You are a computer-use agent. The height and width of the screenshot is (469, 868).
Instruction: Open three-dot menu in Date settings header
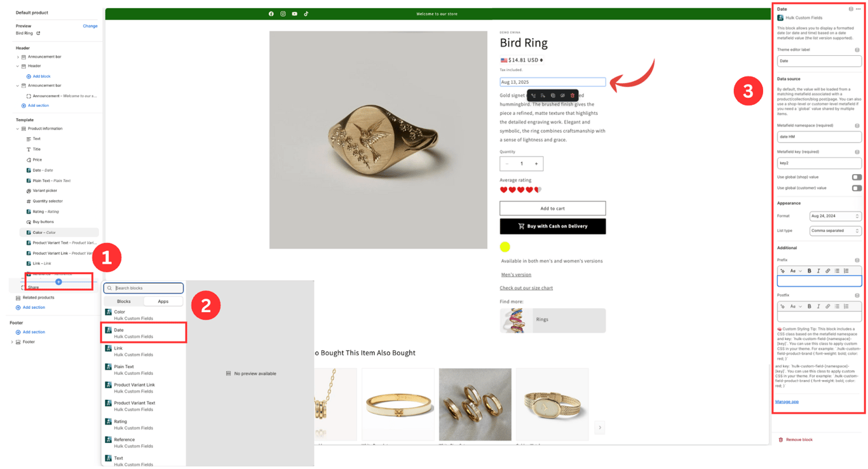(x=858, y=9)
